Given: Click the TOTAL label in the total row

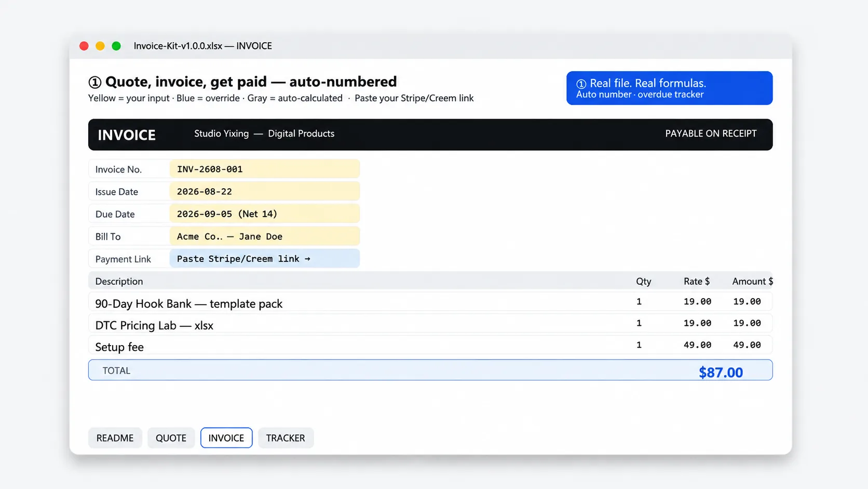Looking at the screenshot, I should 116,371.
